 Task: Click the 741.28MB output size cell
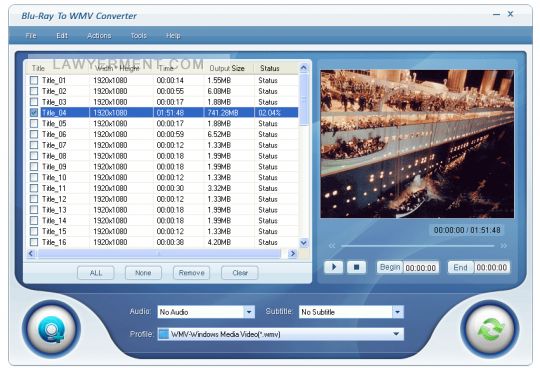tap(223, 113)
